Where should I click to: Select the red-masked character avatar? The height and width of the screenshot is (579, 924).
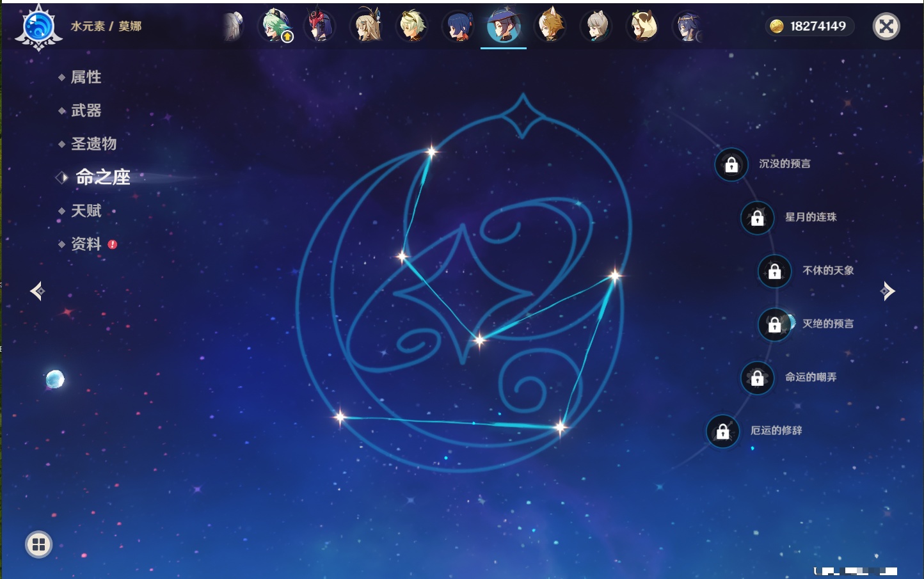click(x=320, y=26)
